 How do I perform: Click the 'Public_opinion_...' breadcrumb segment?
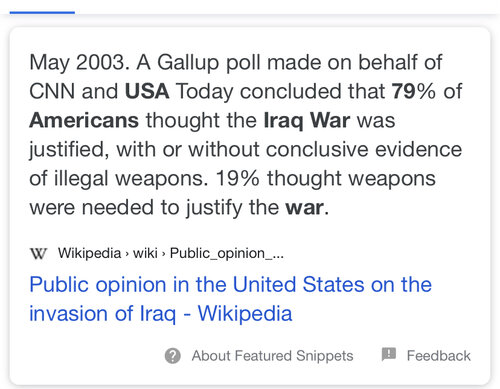click(x=227, y=253)
